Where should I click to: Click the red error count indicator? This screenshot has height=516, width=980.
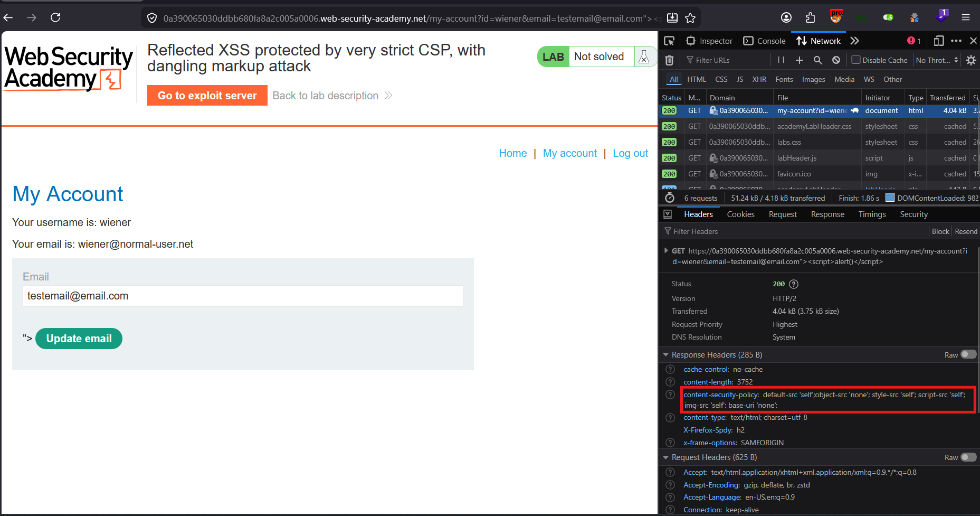(x=914, y=41)
